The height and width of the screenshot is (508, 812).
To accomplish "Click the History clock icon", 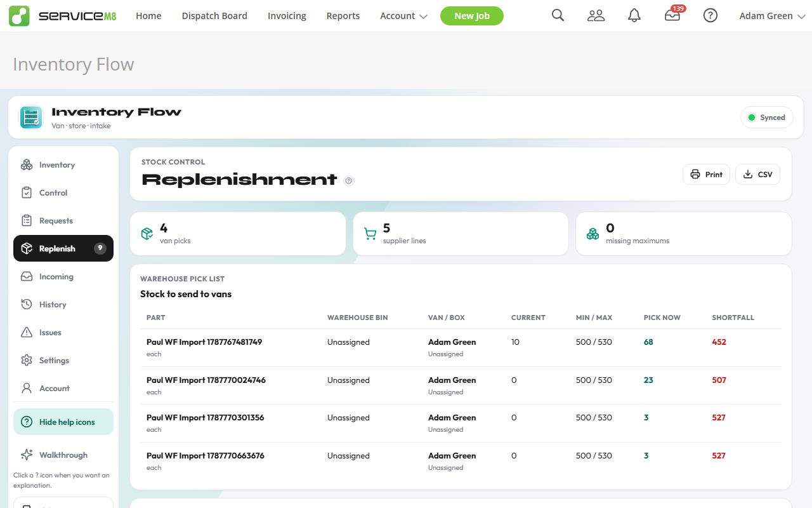I will (x=27, y=305).
